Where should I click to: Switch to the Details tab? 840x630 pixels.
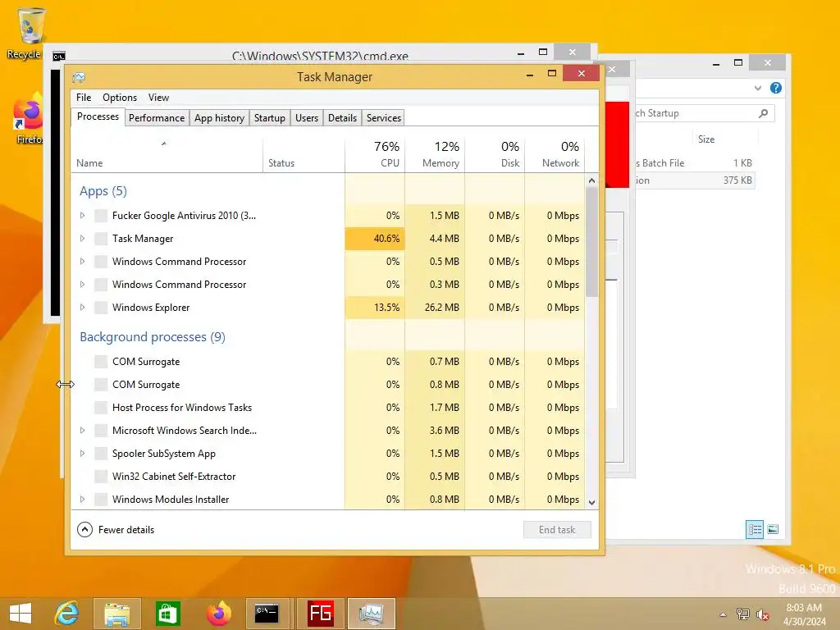(x=342, y=118)
